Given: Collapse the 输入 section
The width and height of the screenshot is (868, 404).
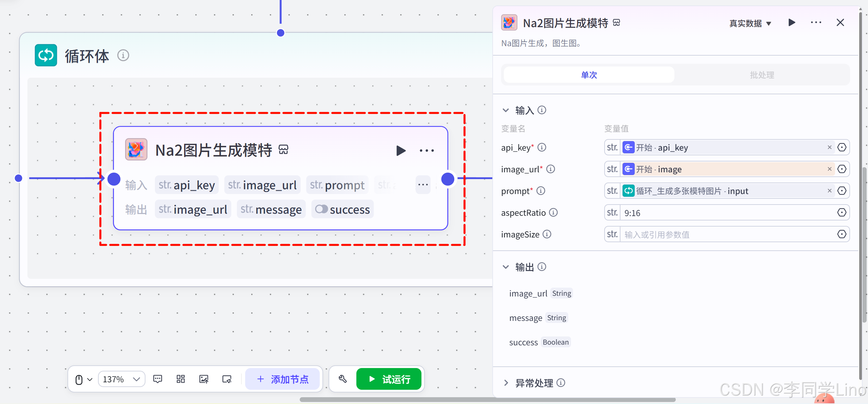Looking at the screenshot, I should pyautogui.click(x=506, y=110).
